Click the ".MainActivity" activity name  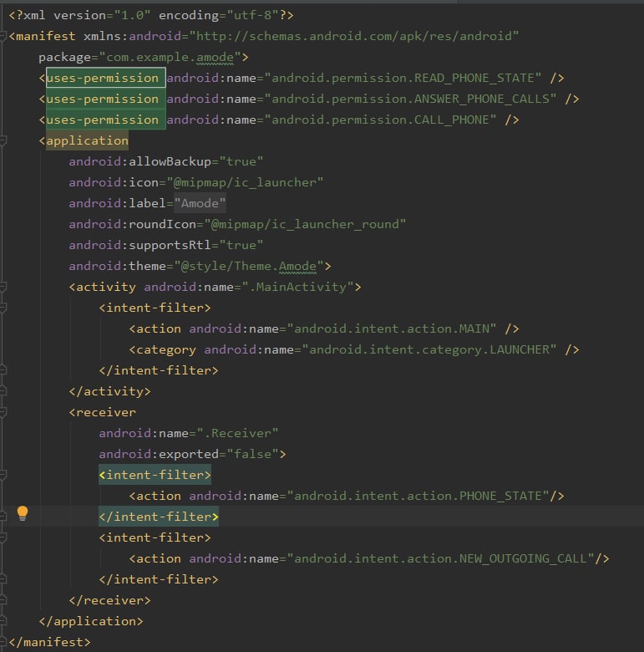297,287
